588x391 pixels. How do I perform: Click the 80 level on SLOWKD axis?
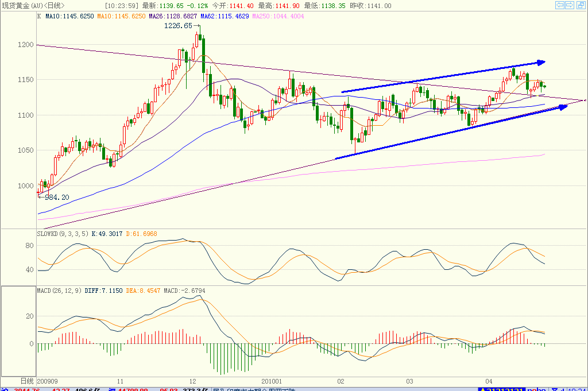(x=29, y=246)
